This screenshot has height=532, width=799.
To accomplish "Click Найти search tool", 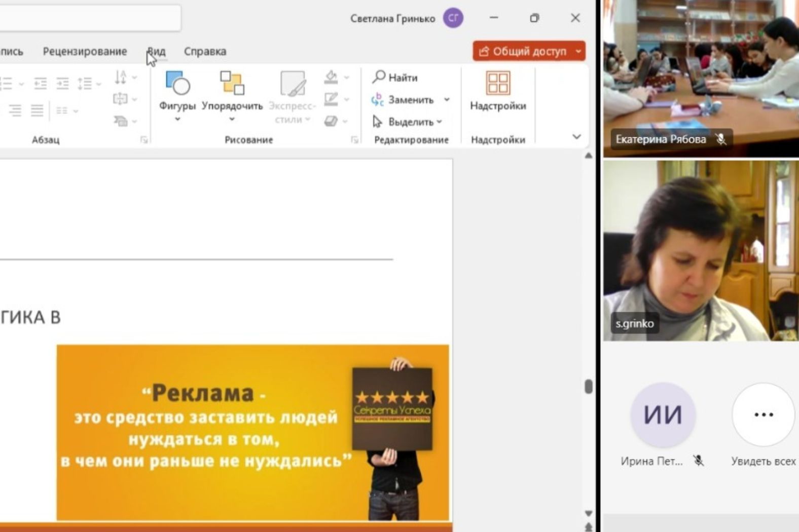I will click(395, 78).
